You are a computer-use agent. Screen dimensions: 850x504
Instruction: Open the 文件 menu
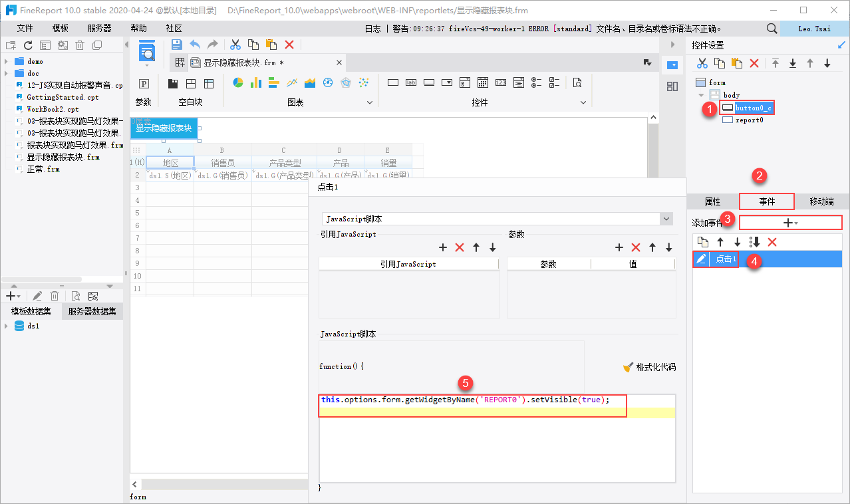tap(25, 29)
